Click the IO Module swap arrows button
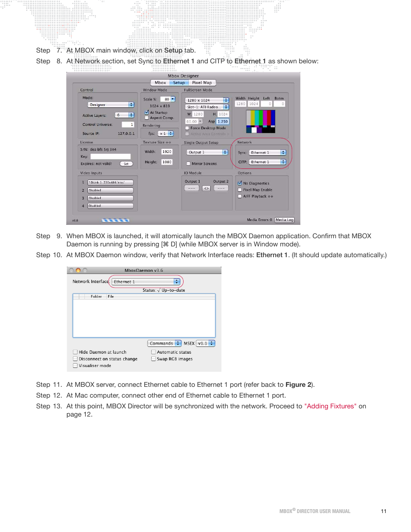Screen dimensions: 411x532 coord(206,188)
